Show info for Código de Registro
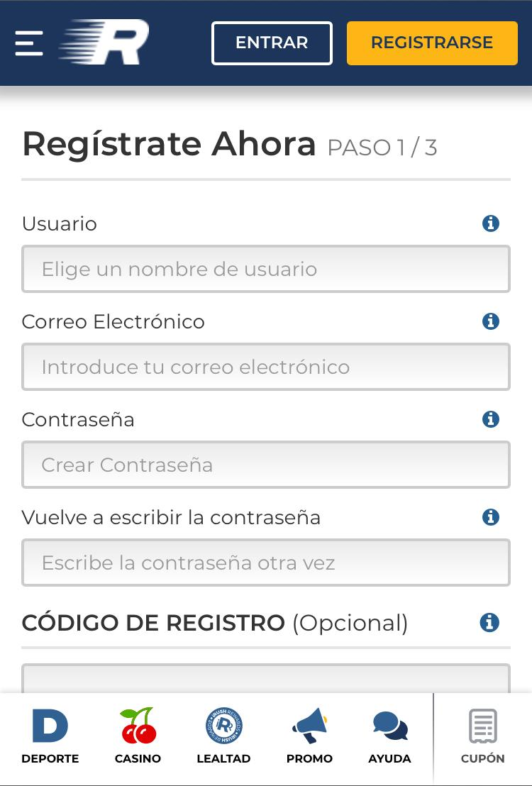Screen dimensions: 532x786 pyautogui.click(x=489, y=623)
